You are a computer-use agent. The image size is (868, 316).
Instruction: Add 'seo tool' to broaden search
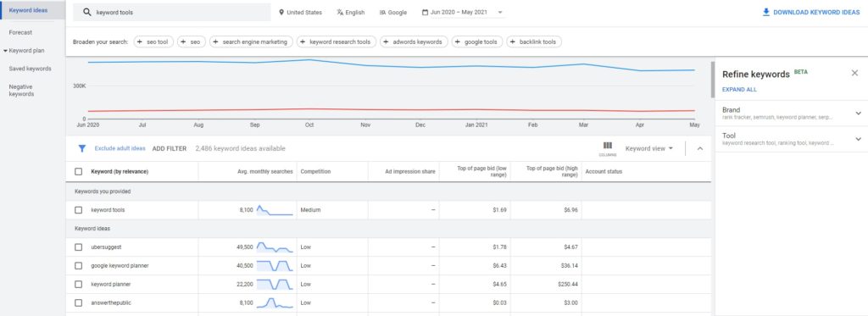coord(153,42)
